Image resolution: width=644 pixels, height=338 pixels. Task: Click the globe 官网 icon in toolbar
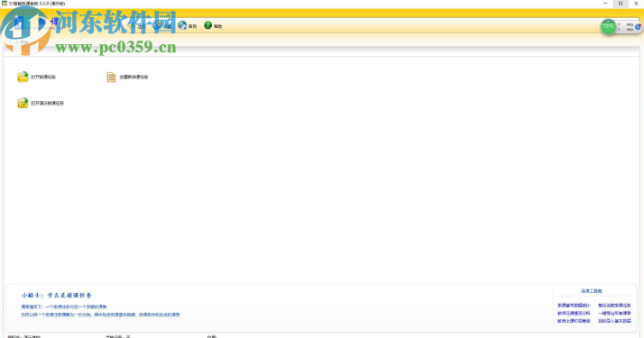pyautogui.click(x=182, y=25)
